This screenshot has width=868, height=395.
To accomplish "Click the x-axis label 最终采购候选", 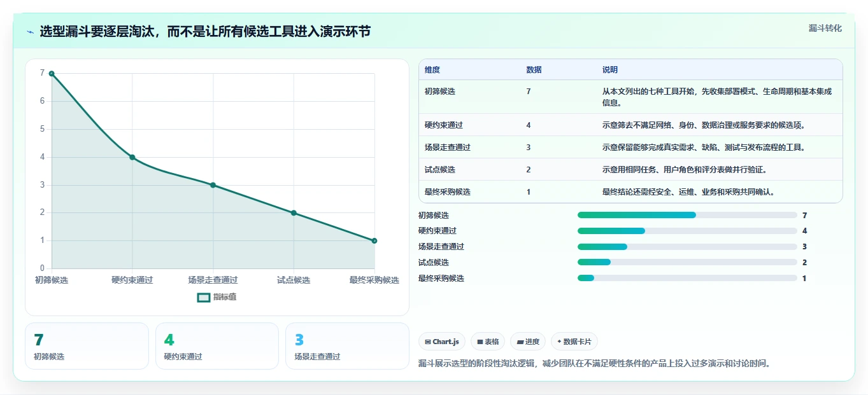I will coord(374,280).
